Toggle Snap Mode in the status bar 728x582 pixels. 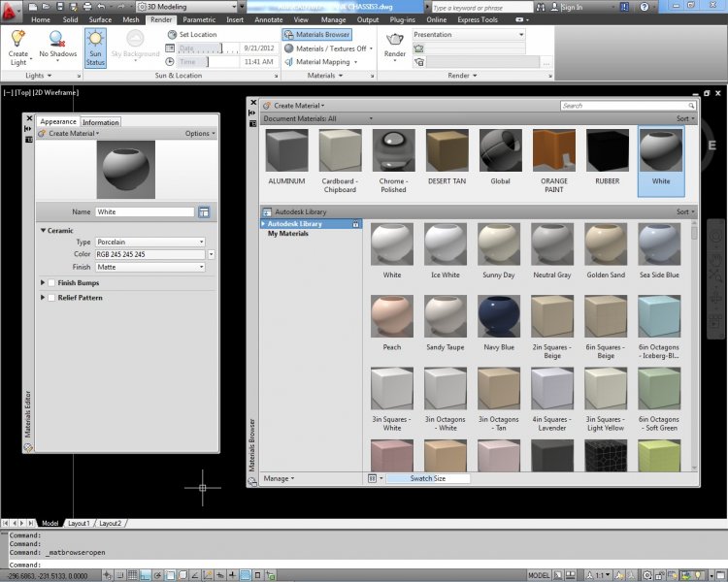click(119, 575)
